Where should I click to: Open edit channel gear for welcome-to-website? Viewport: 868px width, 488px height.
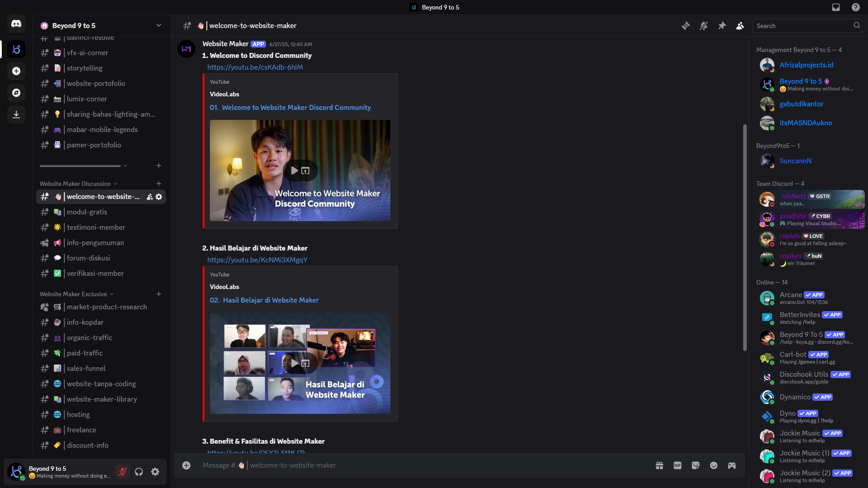[x=159, y=197]
